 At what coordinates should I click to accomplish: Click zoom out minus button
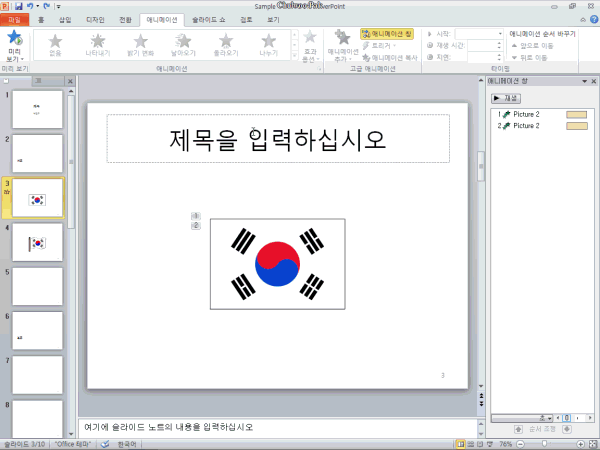(520, 444)
